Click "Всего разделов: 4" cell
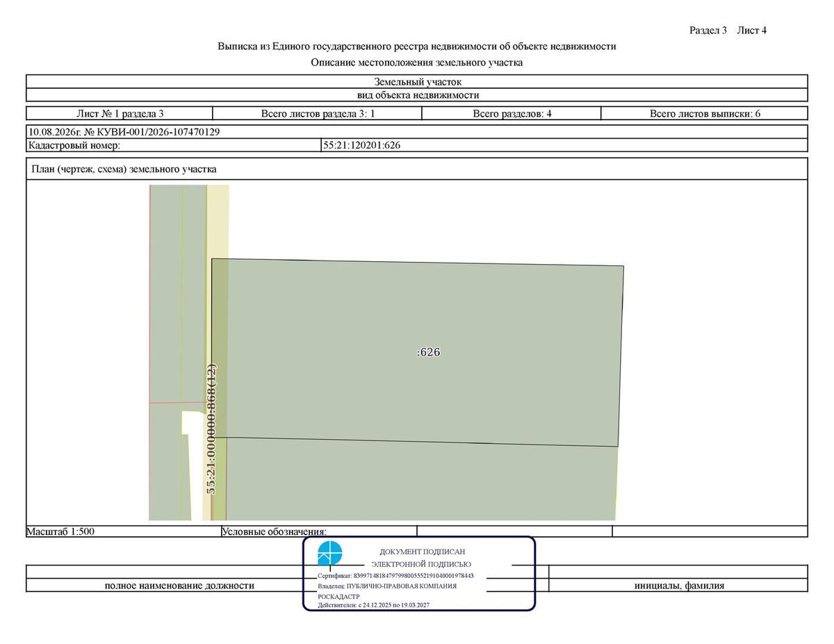This screenshot has height=644, width=834. click(512, 114)
